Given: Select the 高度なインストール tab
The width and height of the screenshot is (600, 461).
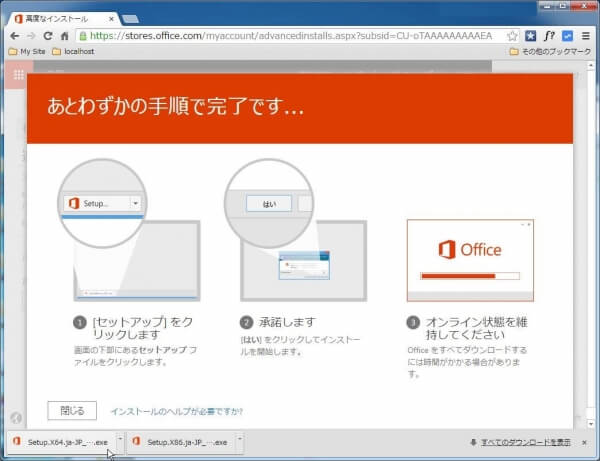Looking at the screenshot, I should click(x=61, y=19).
